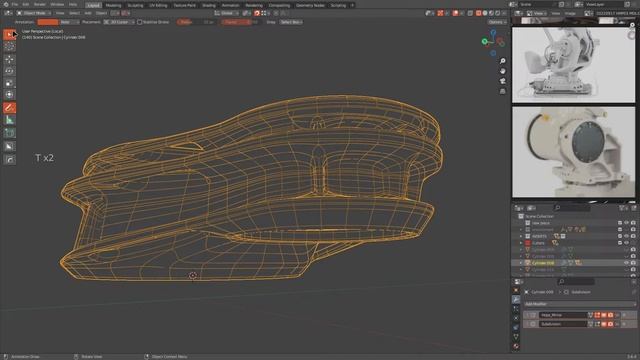
Task: Enable the Stabilize Stroke checkbox
Action: 140,22
